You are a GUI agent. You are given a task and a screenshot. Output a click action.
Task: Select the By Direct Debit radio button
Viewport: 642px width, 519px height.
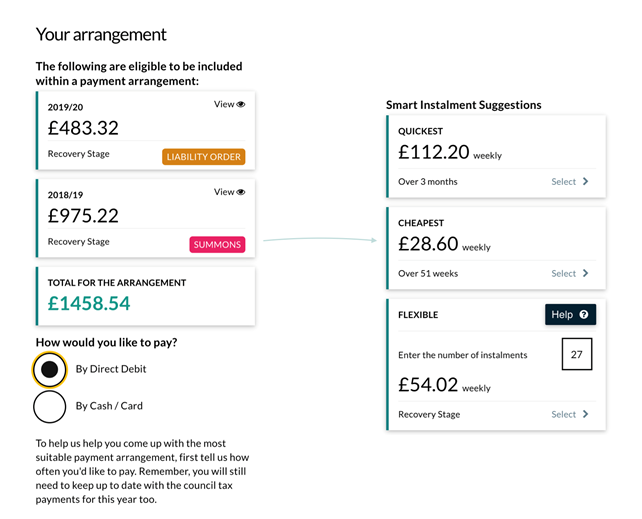pos(50,370)
